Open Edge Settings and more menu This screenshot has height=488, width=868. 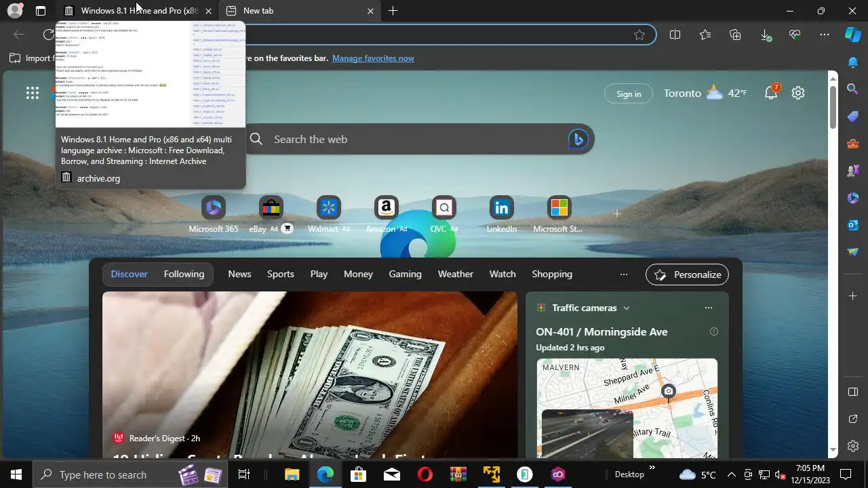pyautogui.click(x=825, y=35)
